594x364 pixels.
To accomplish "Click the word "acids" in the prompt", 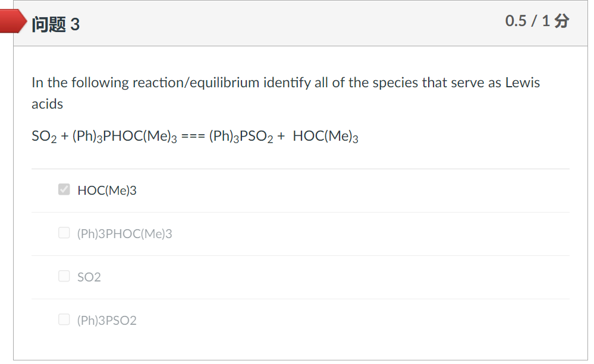I will click(48, 104).
